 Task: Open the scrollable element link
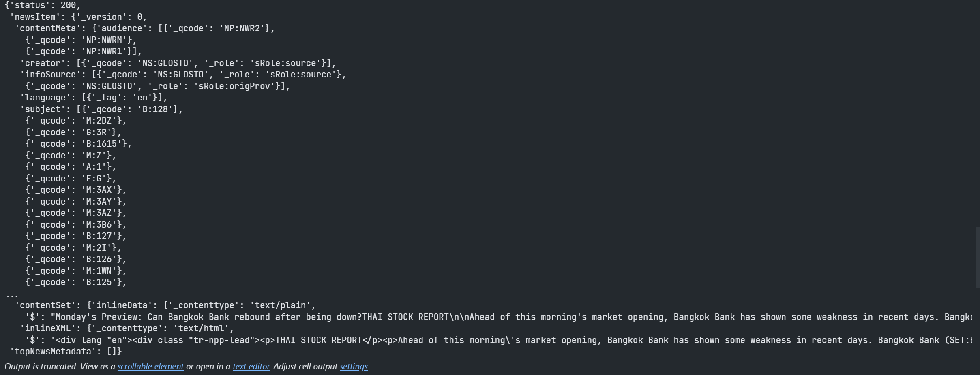point(150,366)
